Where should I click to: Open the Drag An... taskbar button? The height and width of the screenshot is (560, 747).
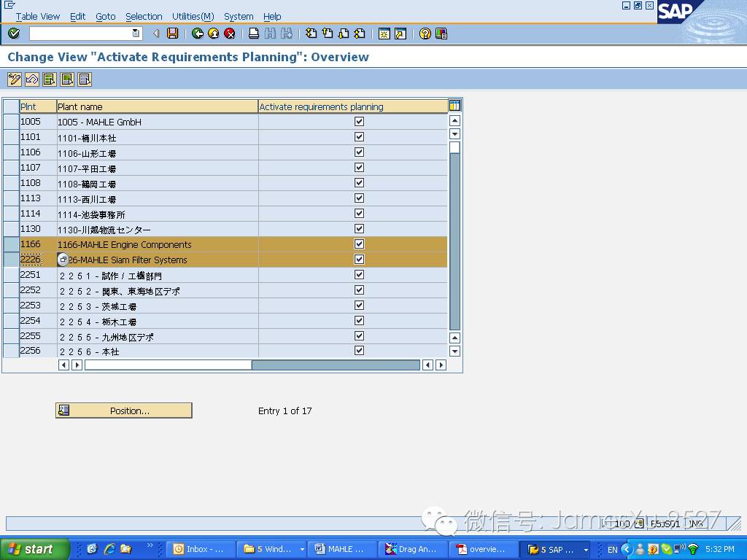pos(411,549)
